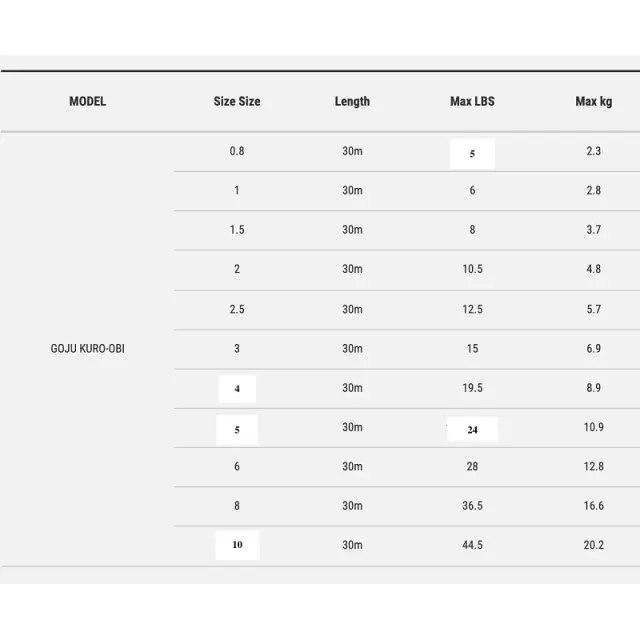The height and width of the screenshot is (640, 640).
Task: Select the 0.8 size cell
Action: pyautogui.click(x=237, y=151)
